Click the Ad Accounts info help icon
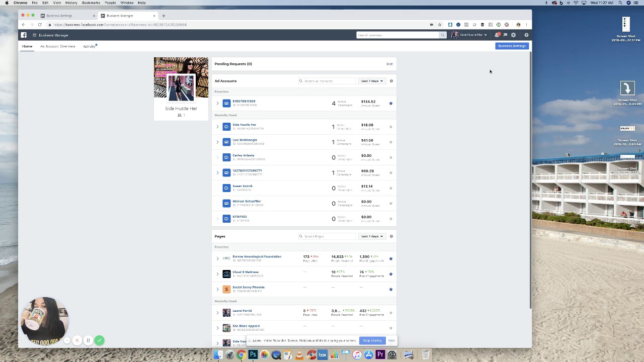644x362 pixels. [x=391, y=81]
